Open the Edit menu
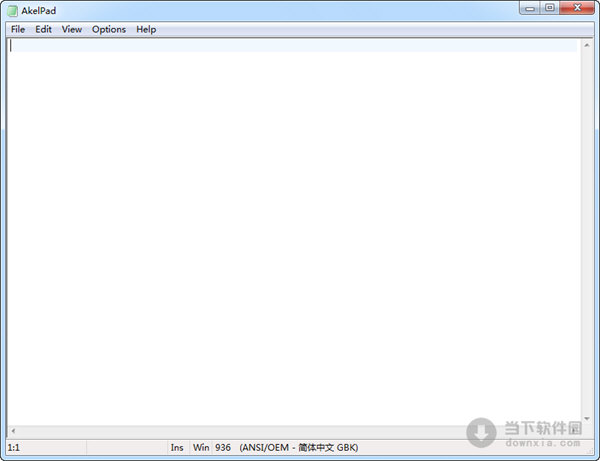 pyautogui.click(x=43, y=29)
